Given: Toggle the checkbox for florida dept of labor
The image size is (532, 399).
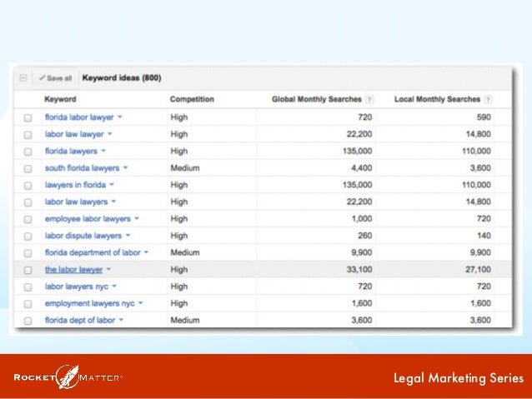Looking at the screenshot, I should [28, 321].
